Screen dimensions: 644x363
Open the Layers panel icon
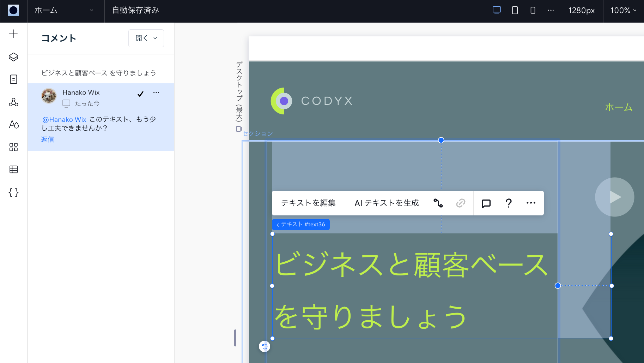[x=13, y=57]
